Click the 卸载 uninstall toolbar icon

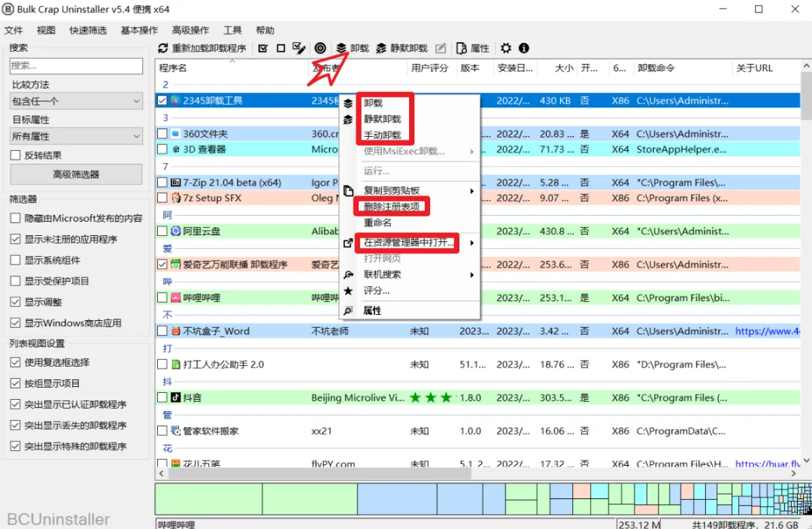341,48
